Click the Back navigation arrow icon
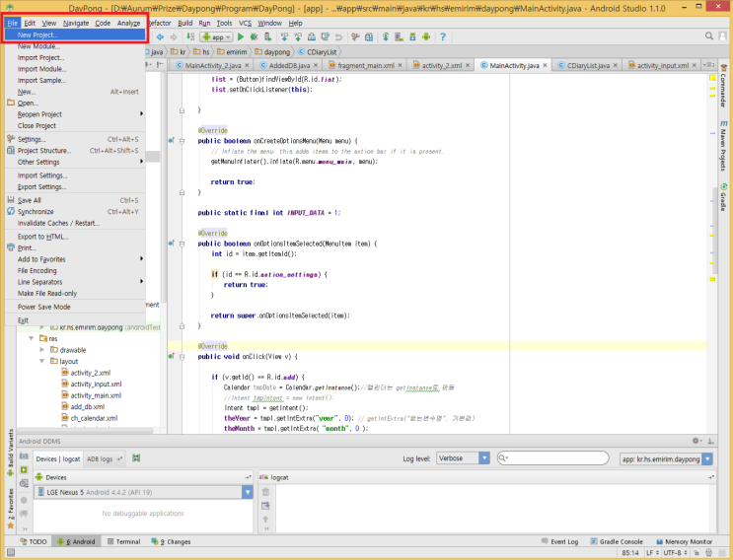Screen dimensions: 733x560 pos(161,36)
